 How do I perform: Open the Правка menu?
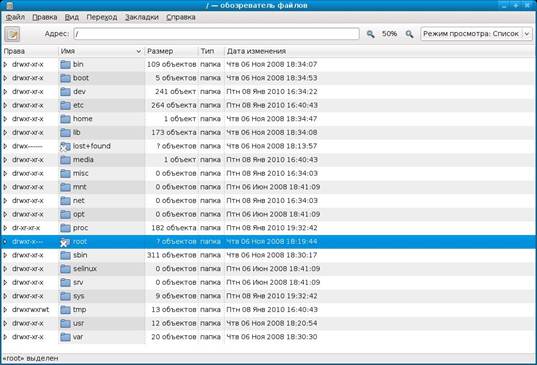point(45,17)
